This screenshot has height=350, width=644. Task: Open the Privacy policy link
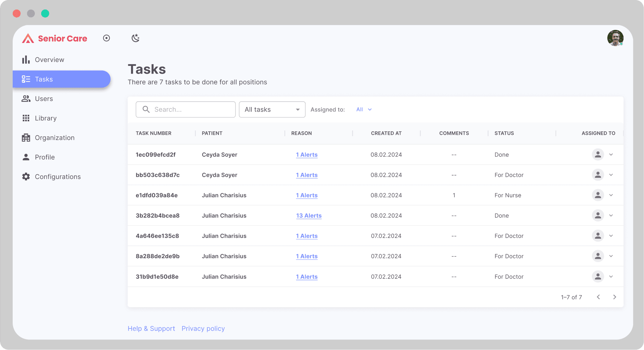pyautogui.click(x=203, y=328)
